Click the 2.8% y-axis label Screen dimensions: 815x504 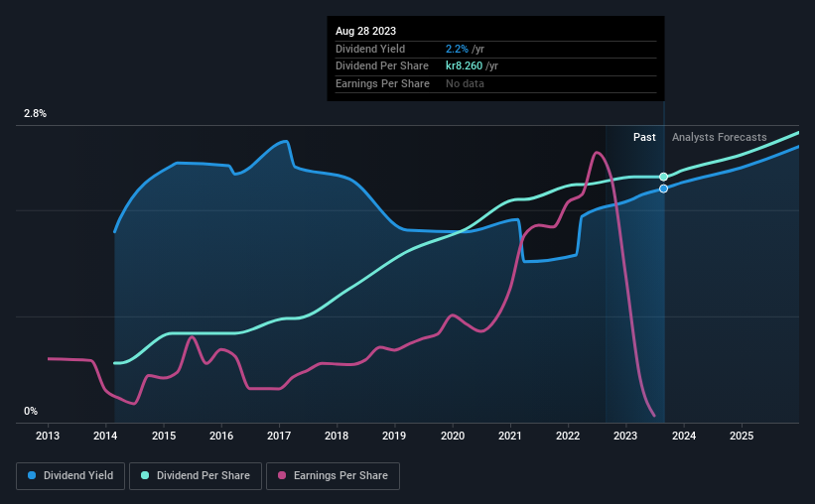click(x=35, y=114)
